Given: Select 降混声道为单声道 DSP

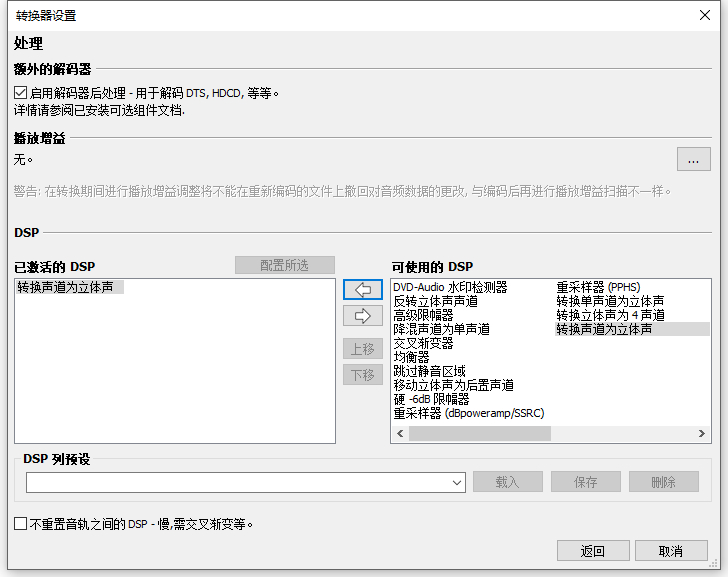Looking at the screenshot, I should pos(442,329).
